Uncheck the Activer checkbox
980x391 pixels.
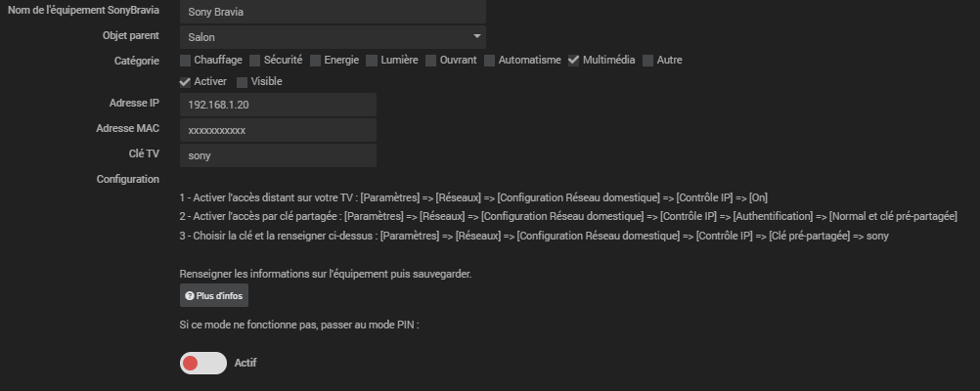tap(186, 82)
